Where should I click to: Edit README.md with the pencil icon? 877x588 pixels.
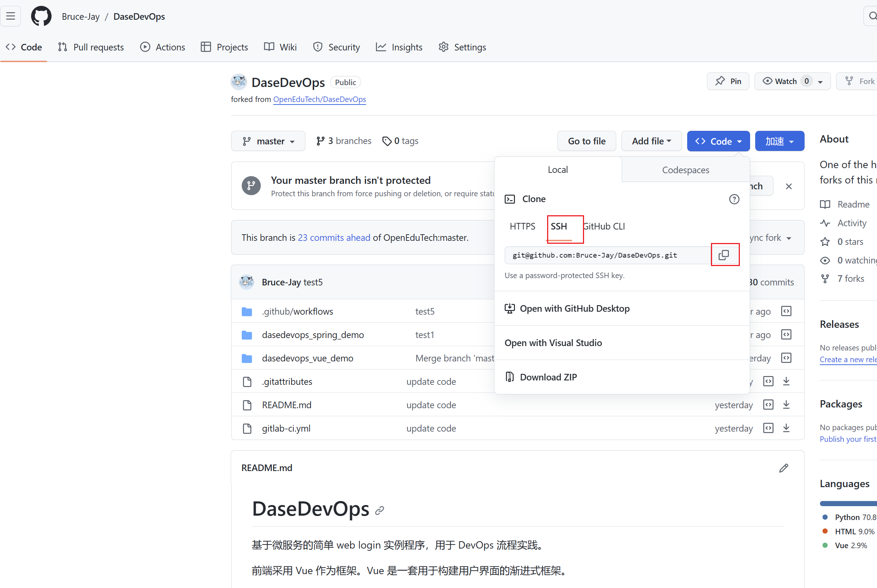[x=784, y=468]
